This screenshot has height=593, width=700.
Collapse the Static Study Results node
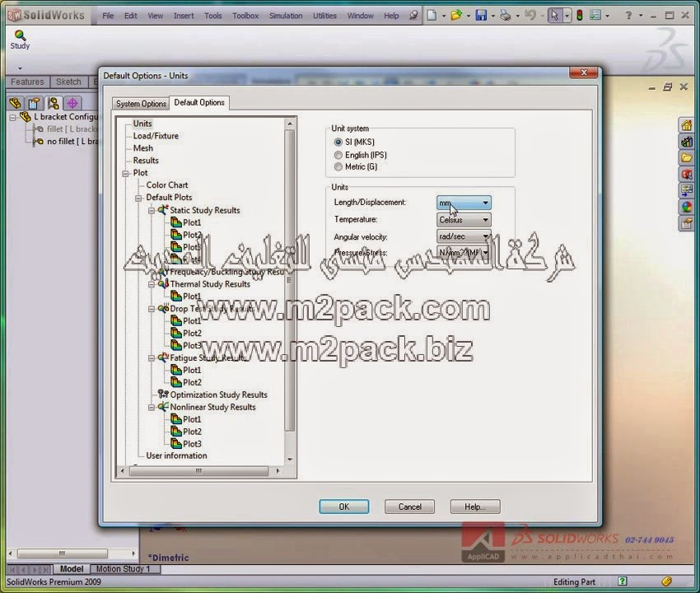tap(152, 210)
